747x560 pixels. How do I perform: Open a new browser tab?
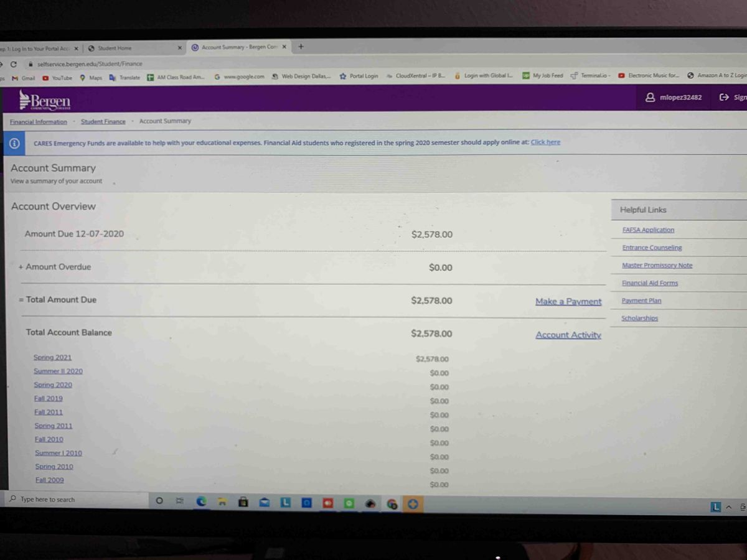301,47
